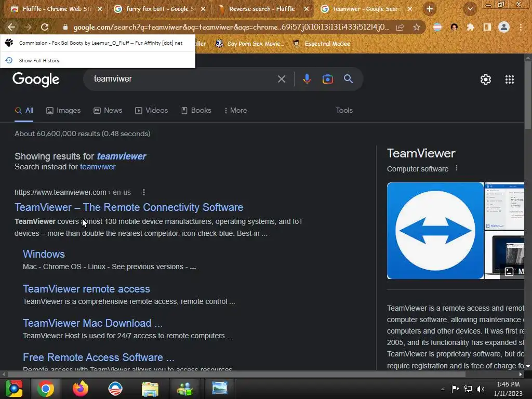Viewport: 532px width, 399px height.
Task: Click the people-figures taskbar icon
Action: pyautogui.click(x=185, y=389)
